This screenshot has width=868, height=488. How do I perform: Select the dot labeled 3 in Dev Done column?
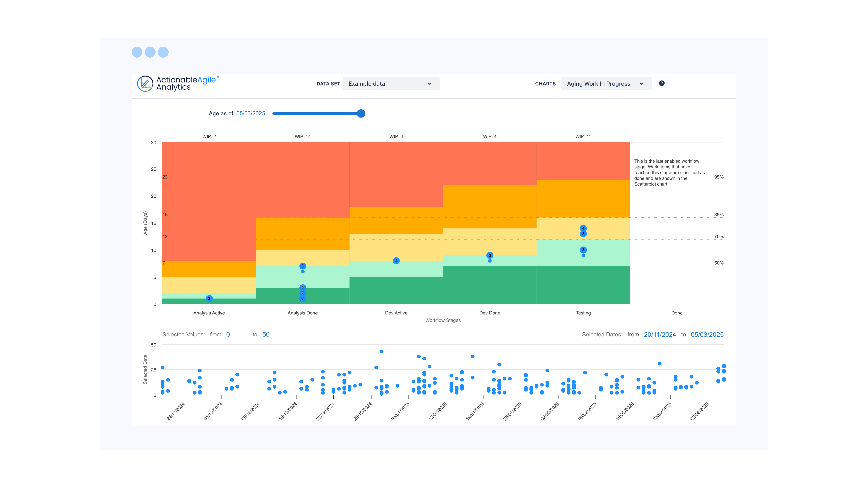pos(490,255)
